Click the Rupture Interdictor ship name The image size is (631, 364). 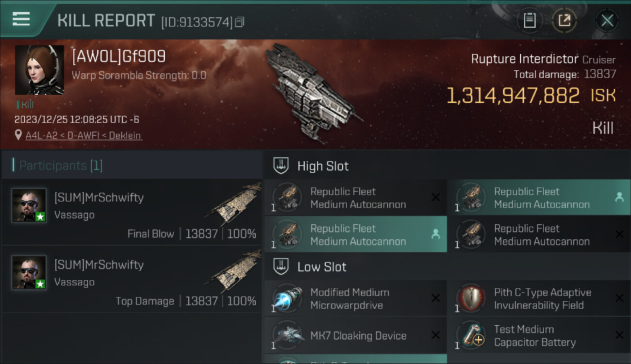click(x=524, y=59)
